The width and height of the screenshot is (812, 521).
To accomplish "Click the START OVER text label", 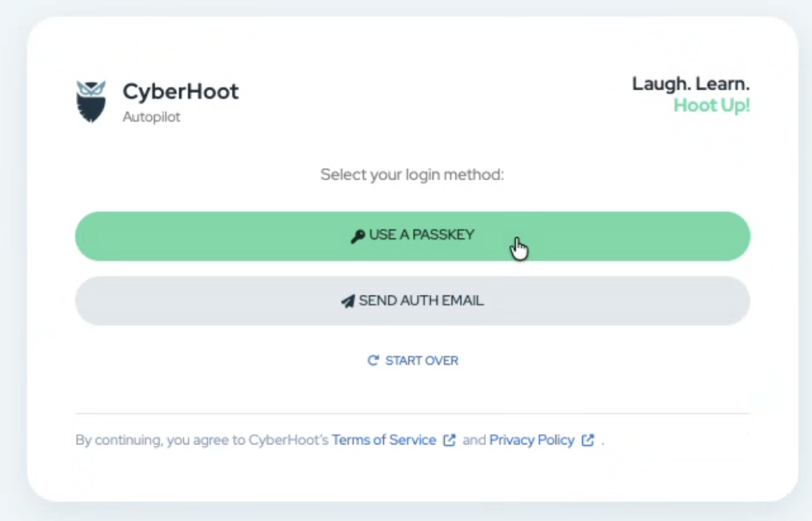I will pos(422,361).
